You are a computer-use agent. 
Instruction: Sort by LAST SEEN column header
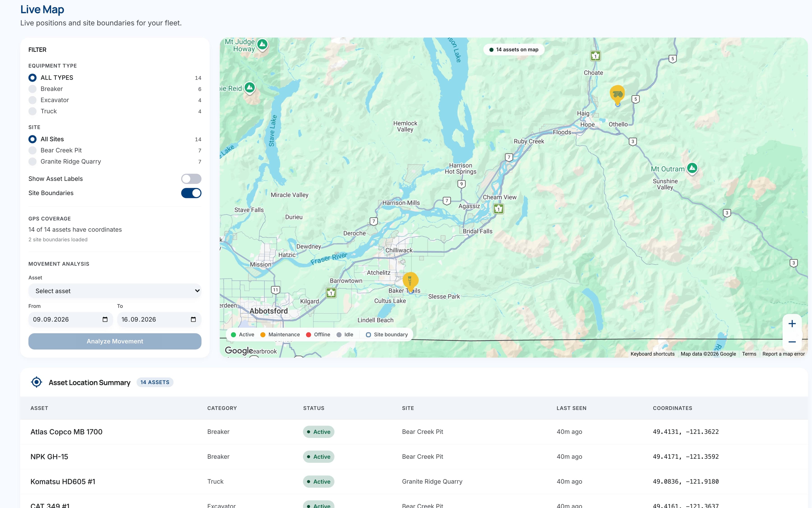[x=571, y=408]
